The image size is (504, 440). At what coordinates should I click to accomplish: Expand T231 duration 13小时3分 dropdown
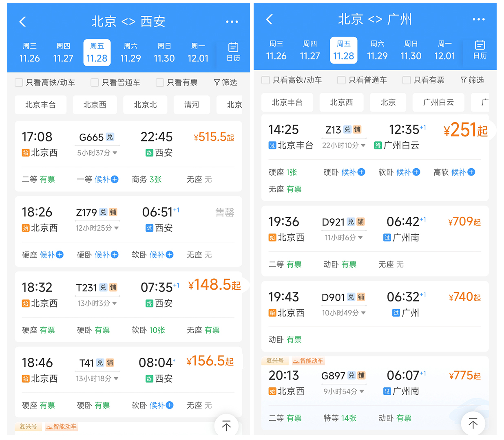coord(115,303)
